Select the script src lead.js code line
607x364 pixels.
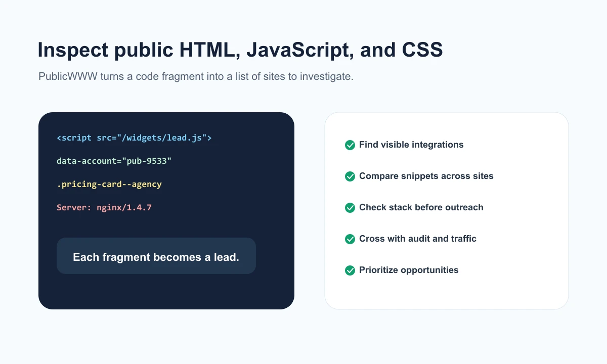pyautogui.click(x=134, y=138)
